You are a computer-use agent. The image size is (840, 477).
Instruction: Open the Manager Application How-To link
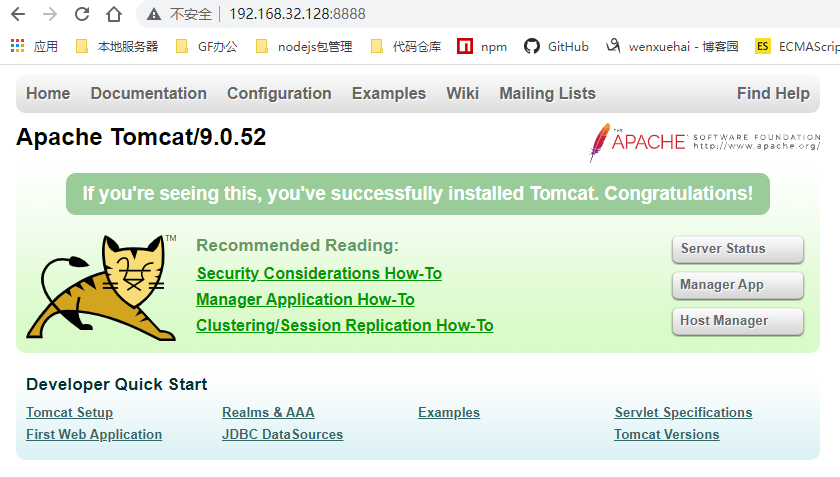tap(305, 299)
